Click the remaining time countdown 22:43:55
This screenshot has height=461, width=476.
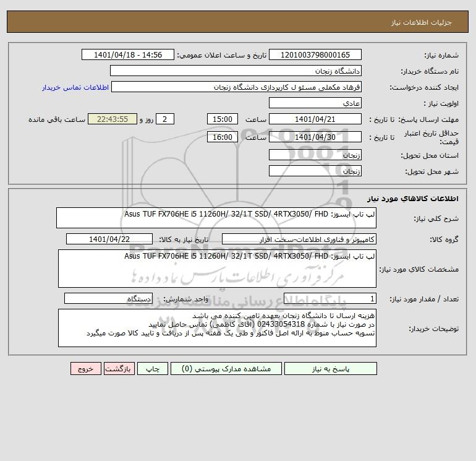pyautogui.click(x=113, y=119)
